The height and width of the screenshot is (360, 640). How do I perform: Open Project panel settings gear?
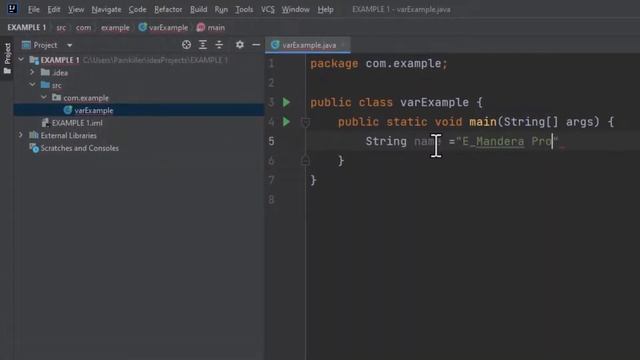pyautogui.click(x=240, y=45)
